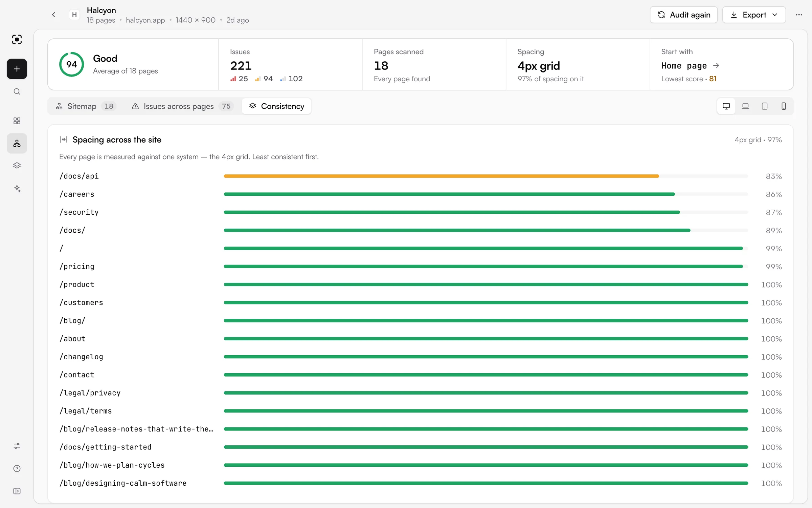Select the /security page row
The height and width of the screenshot is (508, 812).
[421, 212]
